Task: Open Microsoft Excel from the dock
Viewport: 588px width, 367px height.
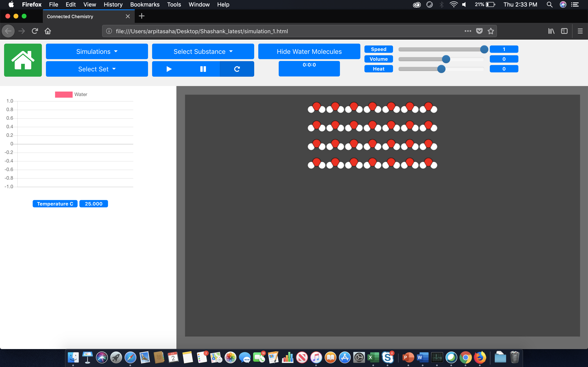Action: click(x=373, y=358)
